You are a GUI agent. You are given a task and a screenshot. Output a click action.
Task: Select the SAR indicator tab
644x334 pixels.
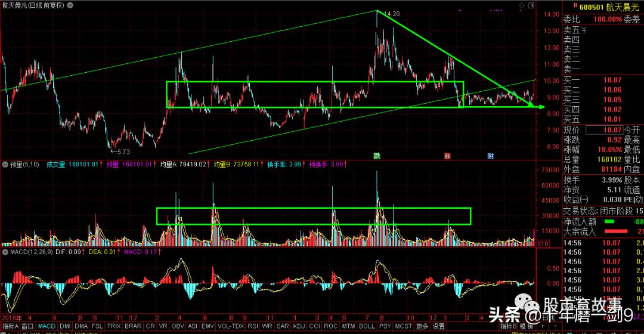tap(283, 326)
